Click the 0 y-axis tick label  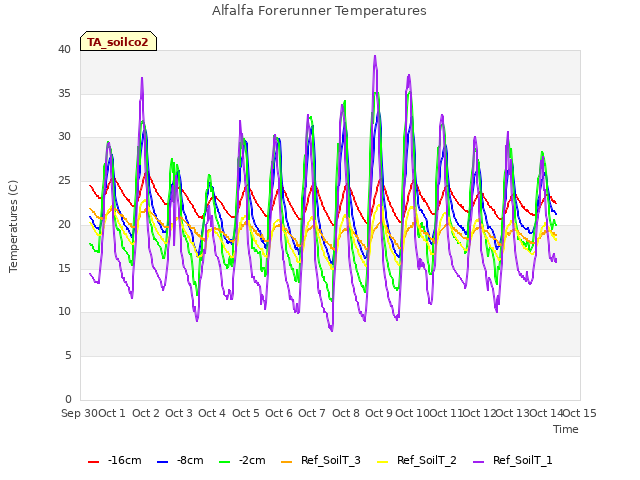68,399
